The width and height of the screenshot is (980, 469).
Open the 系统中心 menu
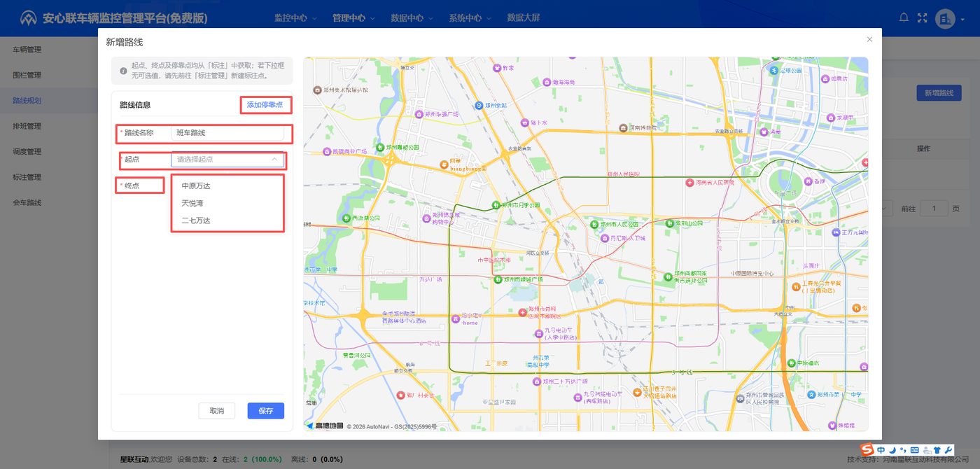(x=470, y=18)
